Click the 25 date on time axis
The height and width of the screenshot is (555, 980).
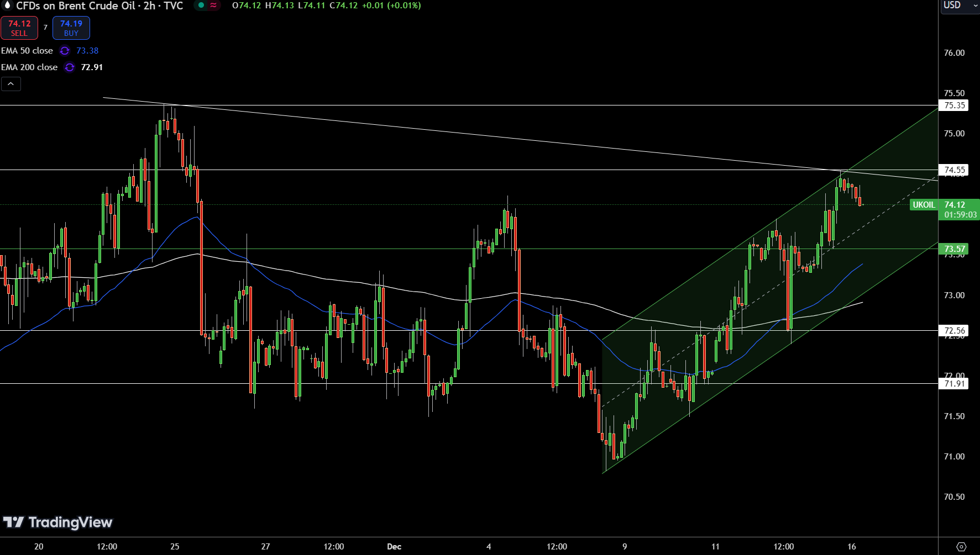(x=175, y=547)
